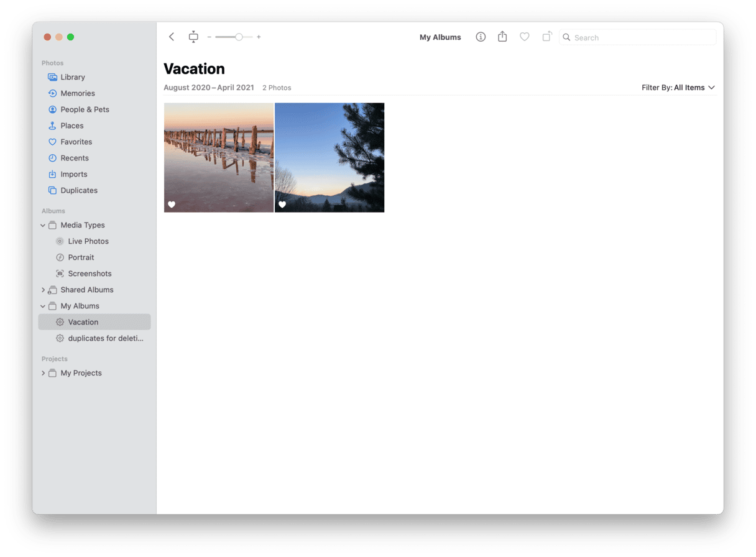Open Memories in the sidebar
Screen dimensions: 756x557
(x=94, y=93)
